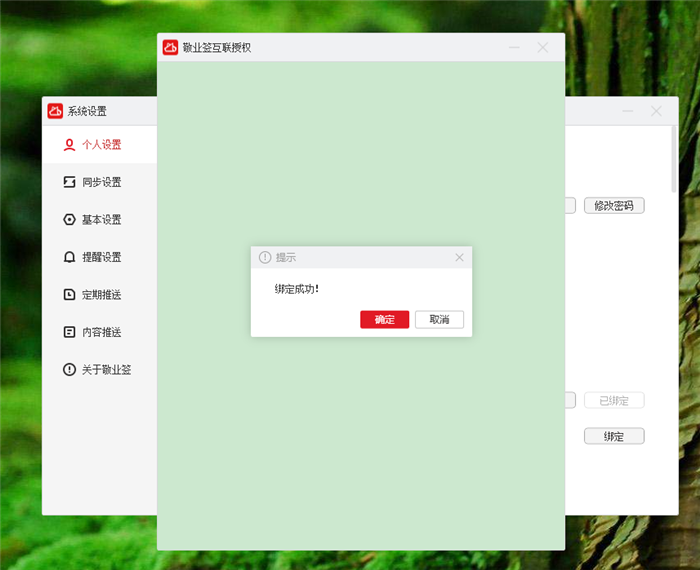This screenshot has width=700, height=570.
Task: Close the 提示 dialog with its X
Action: [x=459, y=257]
